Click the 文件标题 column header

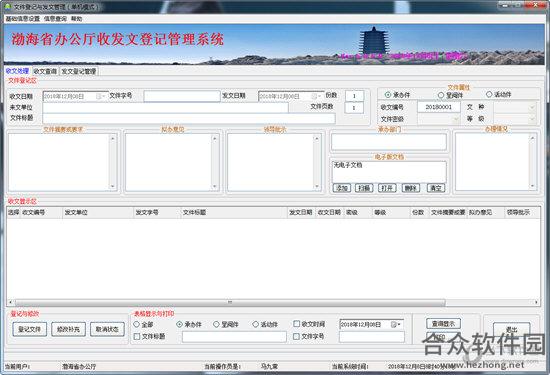(234, 213)
